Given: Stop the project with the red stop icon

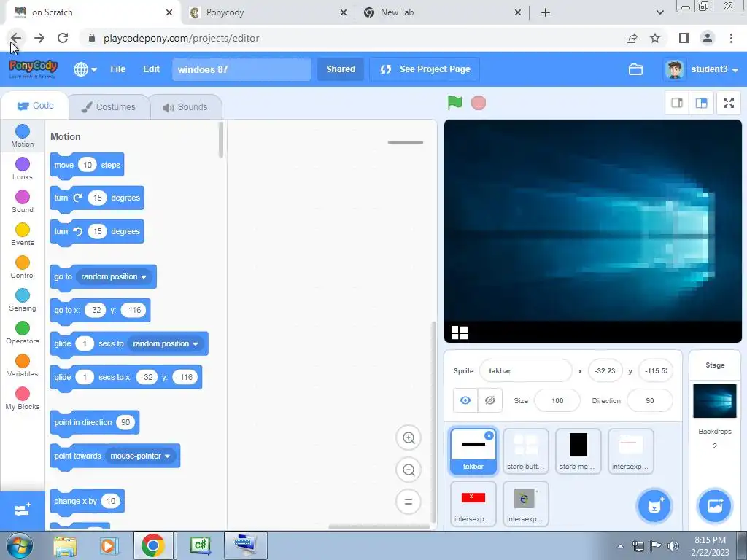Looking at the screenshot, I should coord(479,103).
